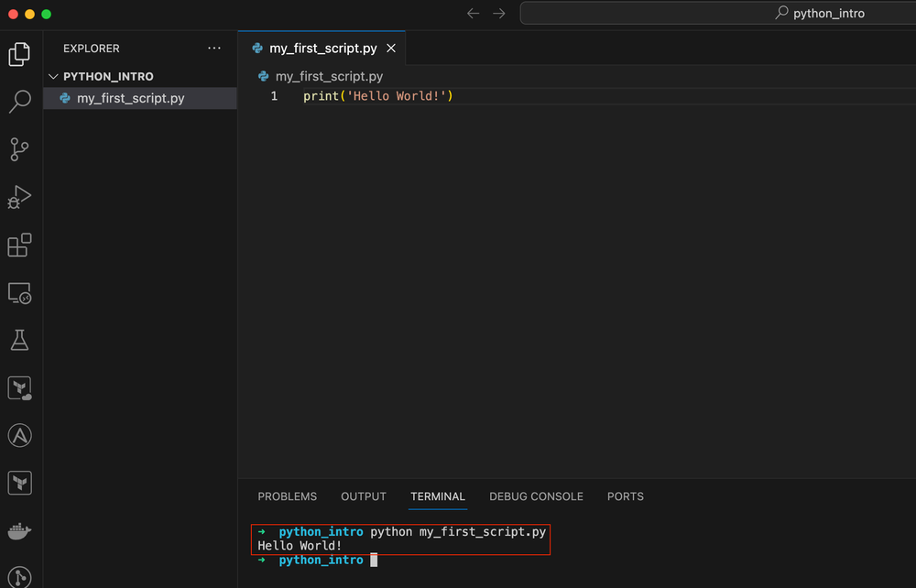The height and width of the screenshot is (588, 916).
Task: Open the Source Control view
Action: pyautogui.click(x=20, y=149)
